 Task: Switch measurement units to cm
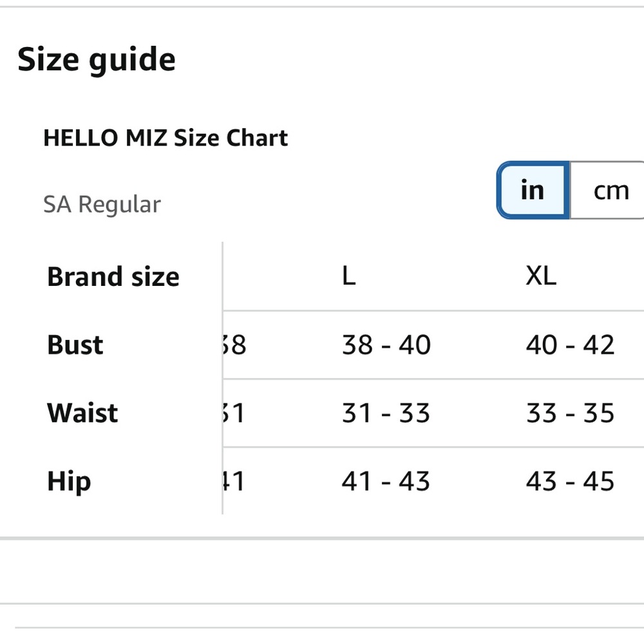610,191
